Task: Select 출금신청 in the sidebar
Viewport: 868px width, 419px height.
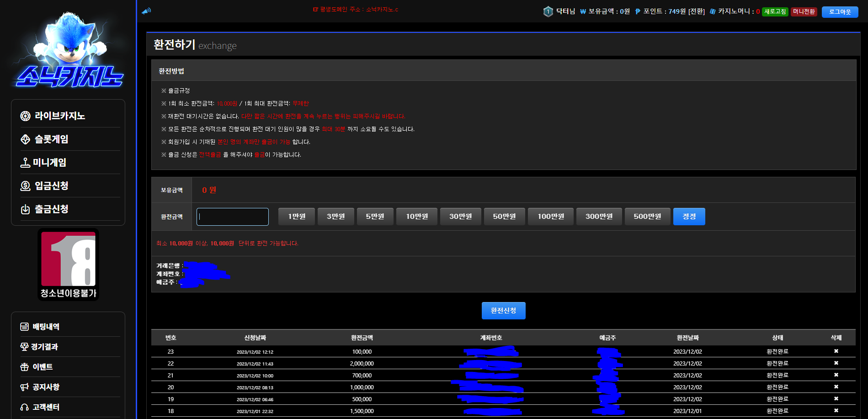Action: click(51, 209)
